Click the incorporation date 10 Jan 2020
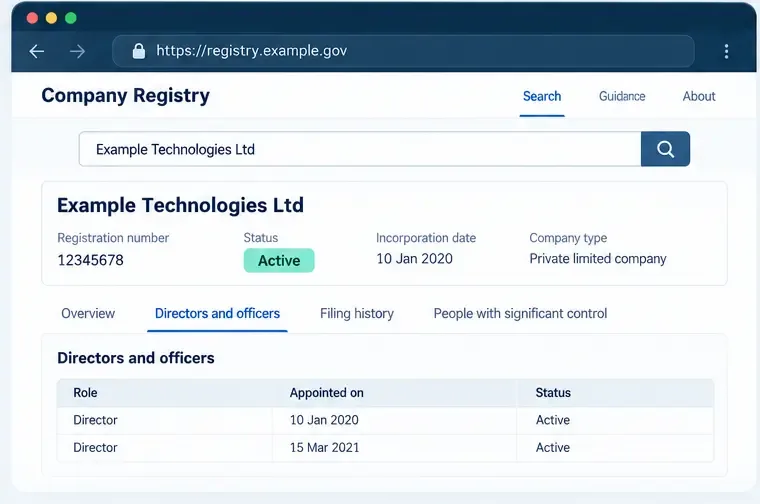 point(414,259)
